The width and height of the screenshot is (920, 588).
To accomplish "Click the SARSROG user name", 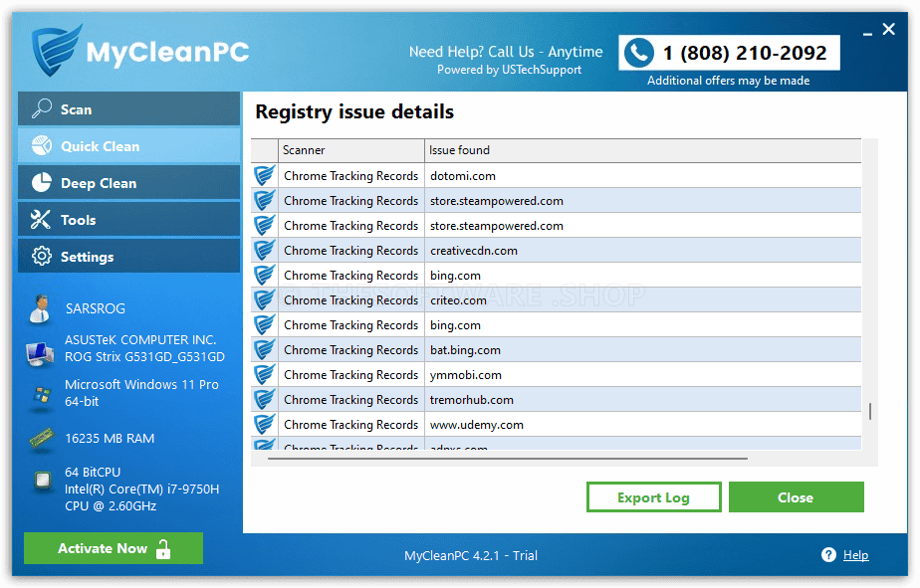I will coord(96,308).
